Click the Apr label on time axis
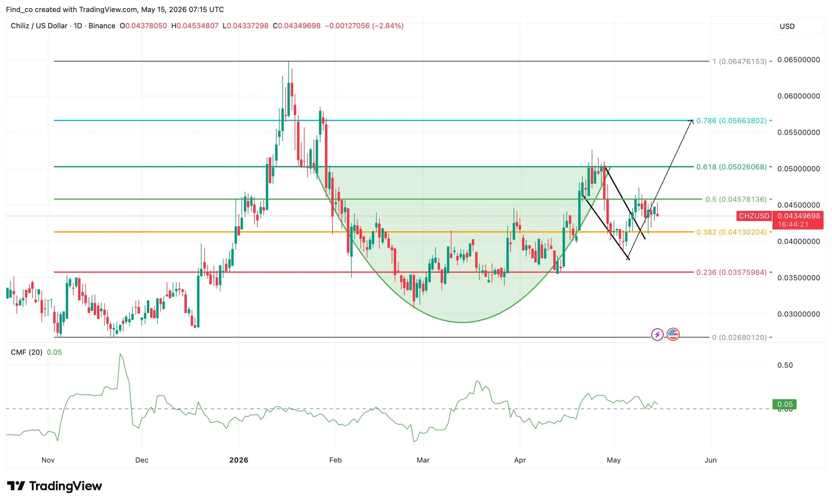The height and width of the screenshot is (504, 832). (520, 460)
